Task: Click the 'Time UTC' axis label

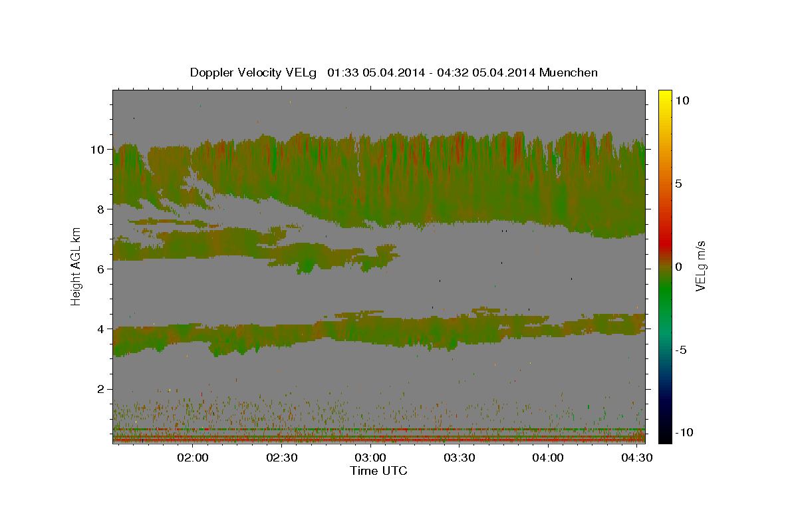Action: click(378, 471)
